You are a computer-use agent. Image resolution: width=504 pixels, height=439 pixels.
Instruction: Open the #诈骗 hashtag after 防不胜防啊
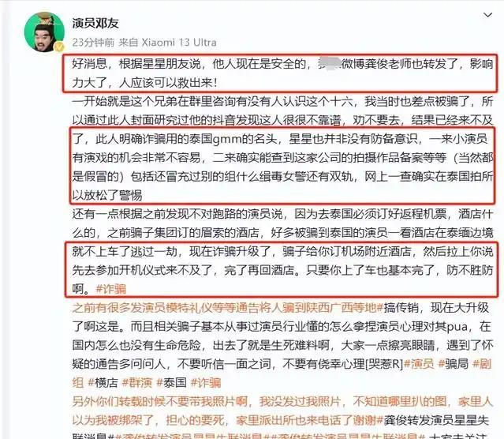pos(111,289)
